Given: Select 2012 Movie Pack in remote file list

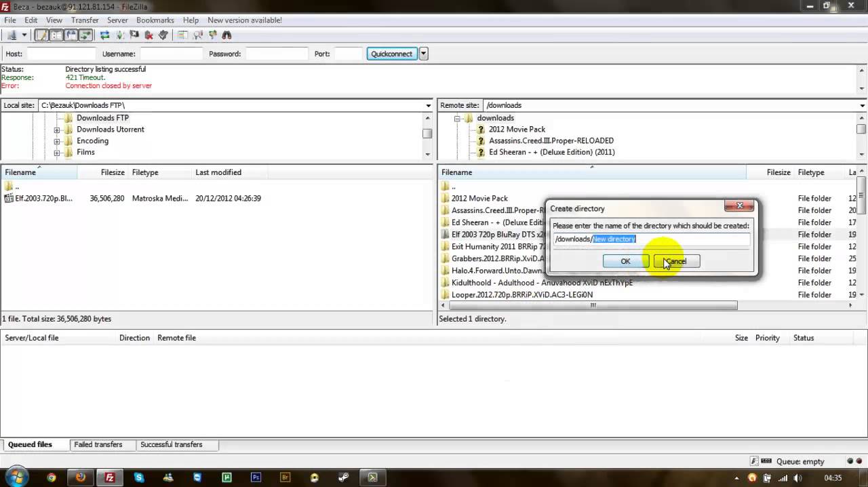Looking at the screenshot, I should (x=479, y=198).
